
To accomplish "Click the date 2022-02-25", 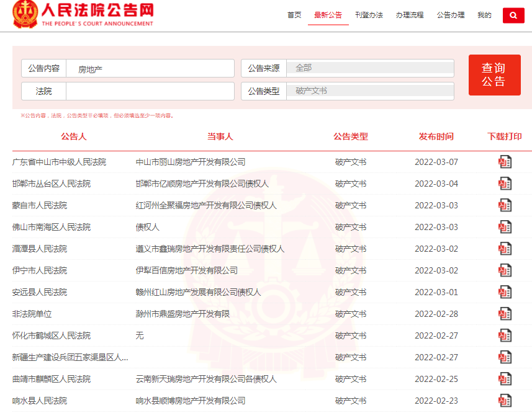I will [x=436, y=379].
